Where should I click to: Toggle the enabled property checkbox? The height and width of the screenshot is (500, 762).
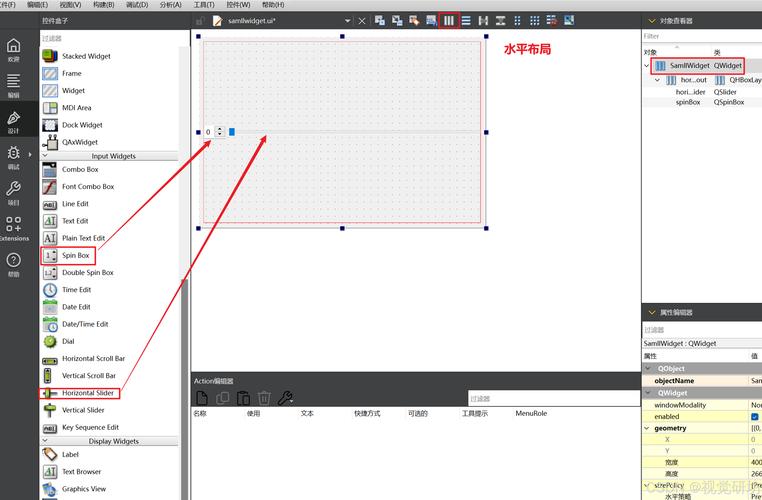coord(754,416)
